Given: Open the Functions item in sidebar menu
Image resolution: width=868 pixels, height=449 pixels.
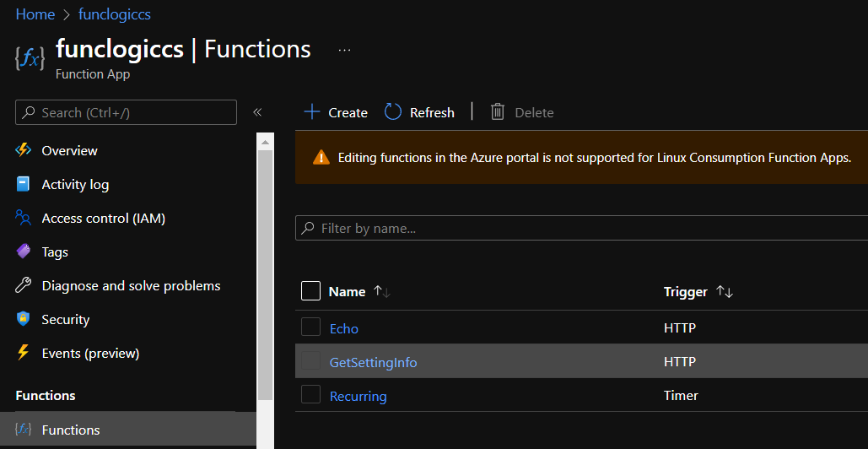Looking at the screenshot, I should [x=71, y=430].
